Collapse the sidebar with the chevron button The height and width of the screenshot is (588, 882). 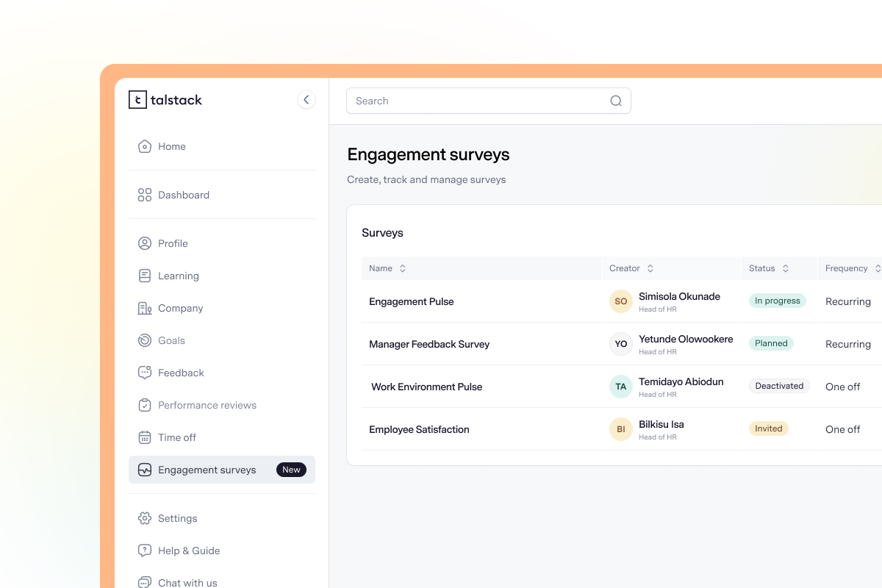pos(306,100)
